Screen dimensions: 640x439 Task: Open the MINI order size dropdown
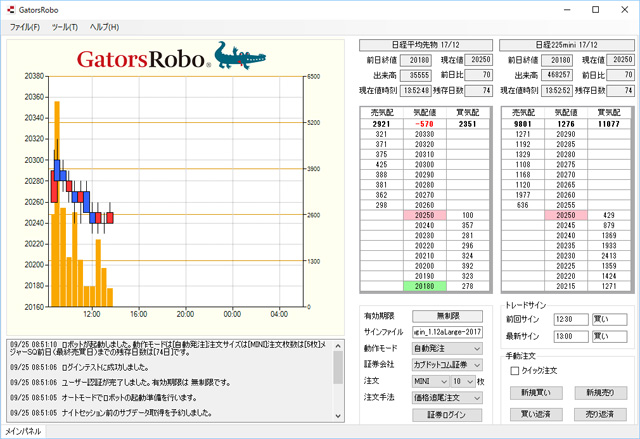pyautogui.click(x=431, y=381)
